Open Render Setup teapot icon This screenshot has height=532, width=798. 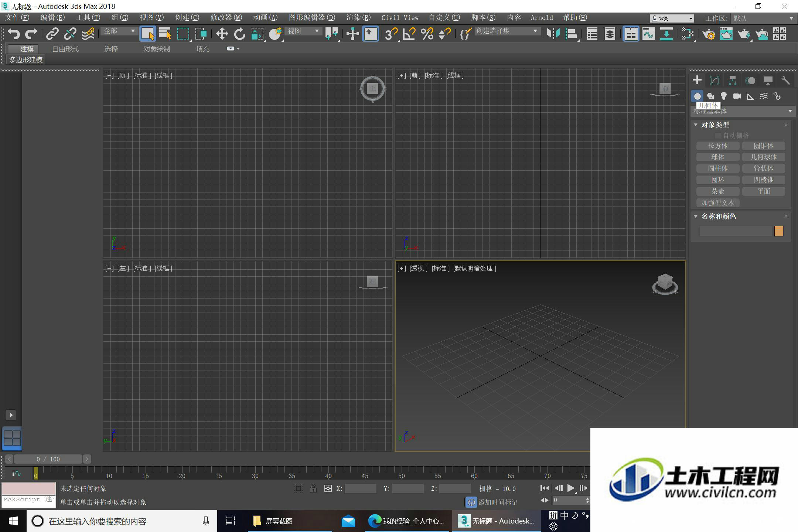coord(709,34)
